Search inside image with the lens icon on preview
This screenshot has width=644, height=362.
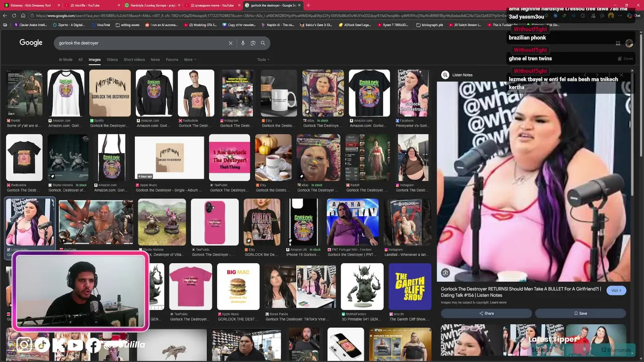445,273
